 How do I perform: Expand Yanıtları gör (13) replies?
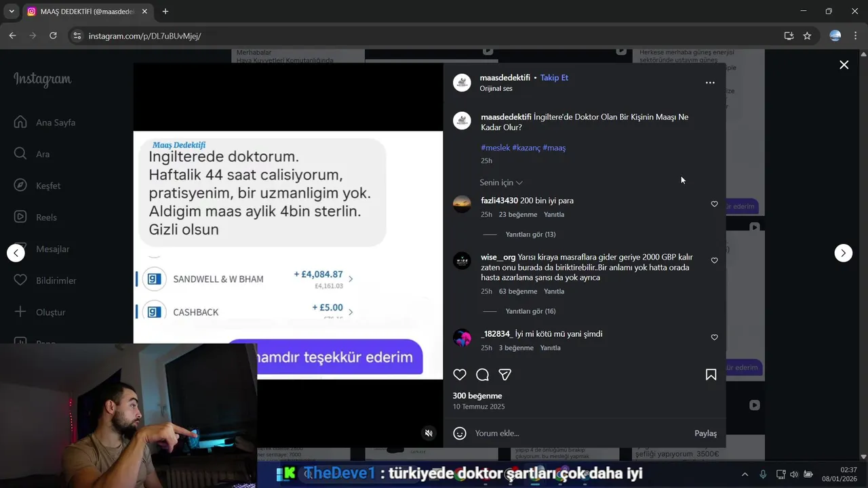tap(530, 235)
